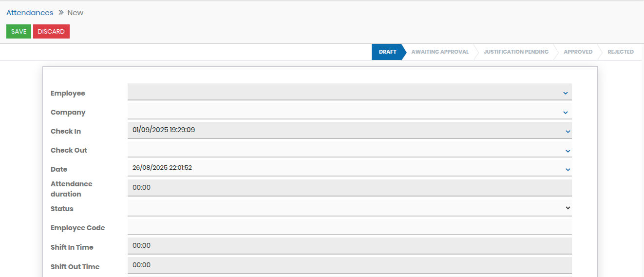Screen dimensions: 644x277
Task: Expand the Check Out date picker arrow
Action: [x=568, y=151]
